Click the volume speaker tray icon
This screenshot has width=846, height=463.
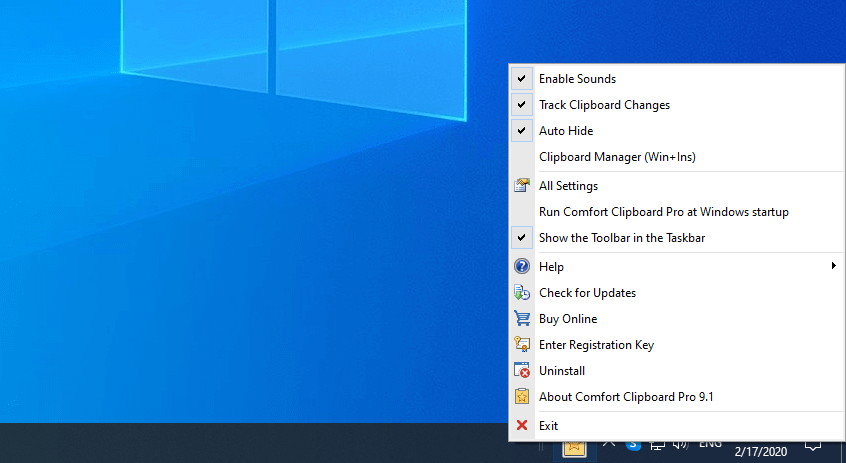click(x=681, y=445)
